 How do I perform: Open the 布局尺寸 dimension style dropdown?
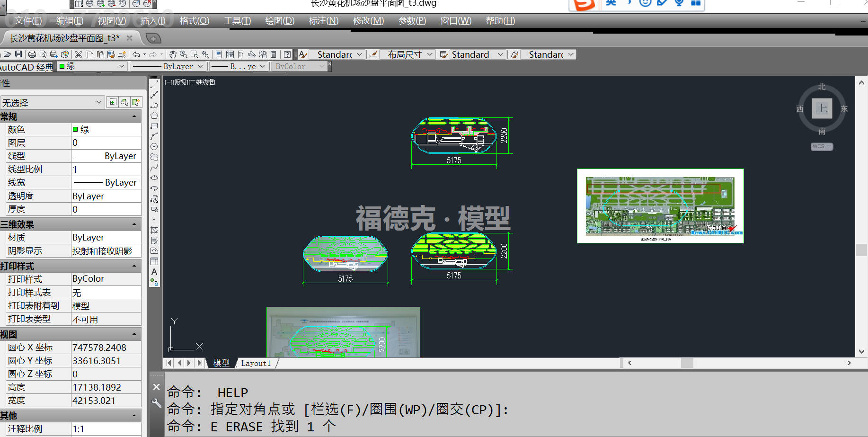pyautogui.click(x=430, y=54)
